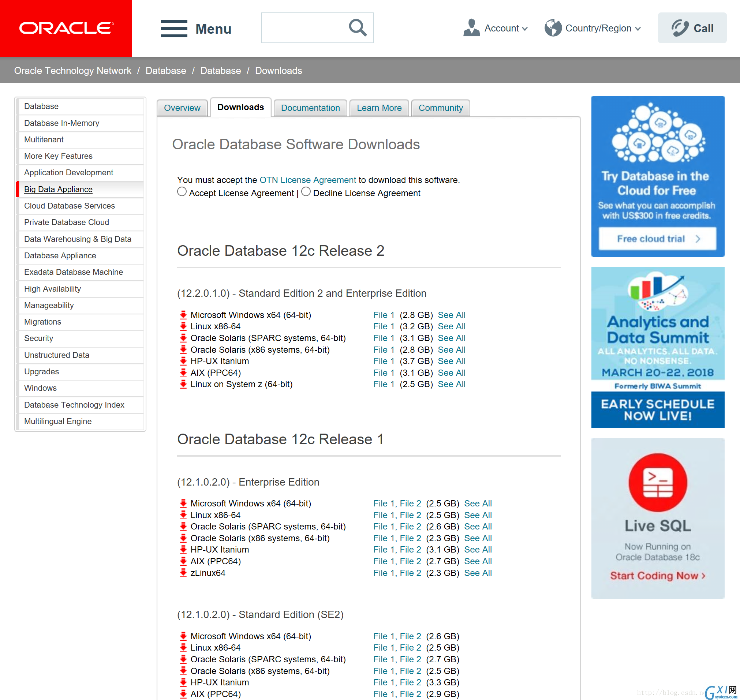The height and width of the screenshot is (700, 740).
Task: Open Exadata Database Machine sidebar item
Action: point(81,272)
